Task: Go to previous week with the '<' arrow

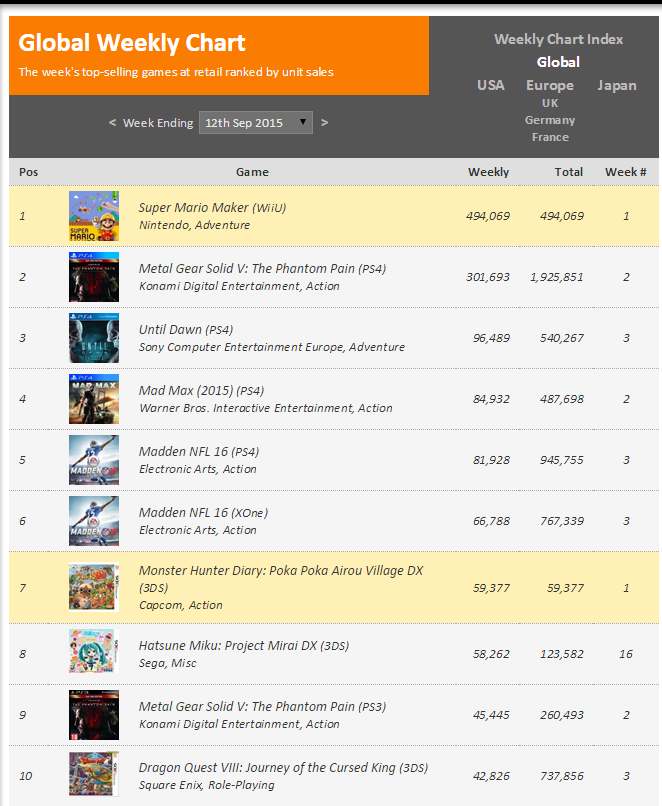Action: pyautogui.click(x=112, y=122)
